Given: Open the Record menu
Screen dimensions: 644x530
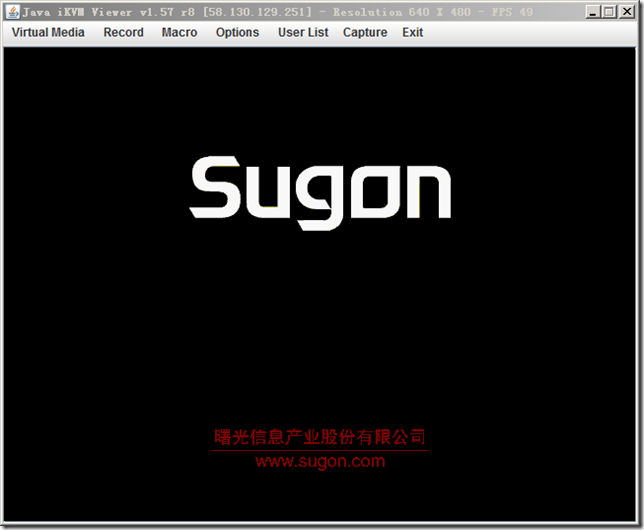Looking at the screenshot, I should [124, 32].
